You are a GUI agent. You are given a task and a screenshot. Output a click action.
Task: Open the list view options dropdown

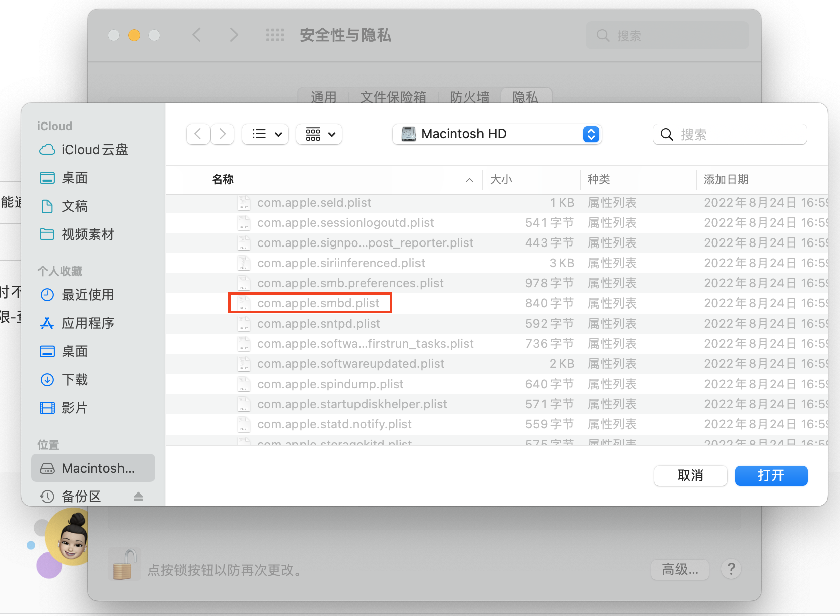pyautogui.click(x=265, y=134)
